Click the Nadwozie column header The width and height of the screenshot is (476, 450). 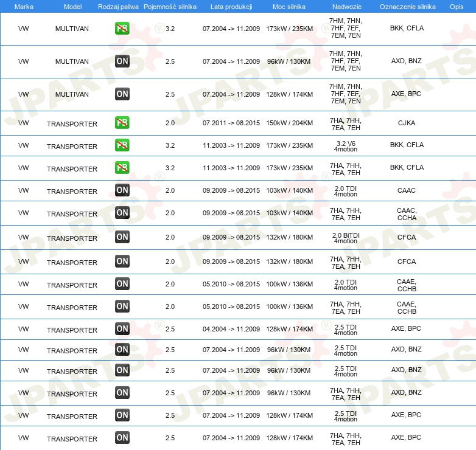point(346,7)
